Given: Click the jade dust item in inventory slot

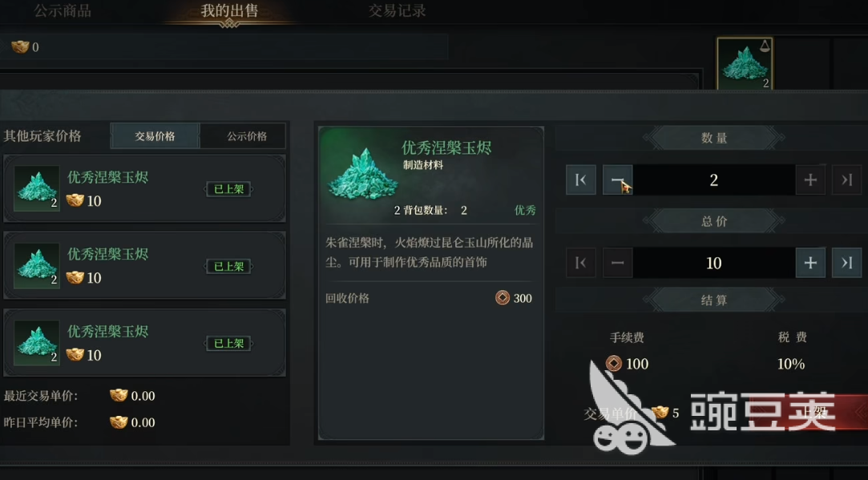Looking at the screenshot, I should pos(745,63).
